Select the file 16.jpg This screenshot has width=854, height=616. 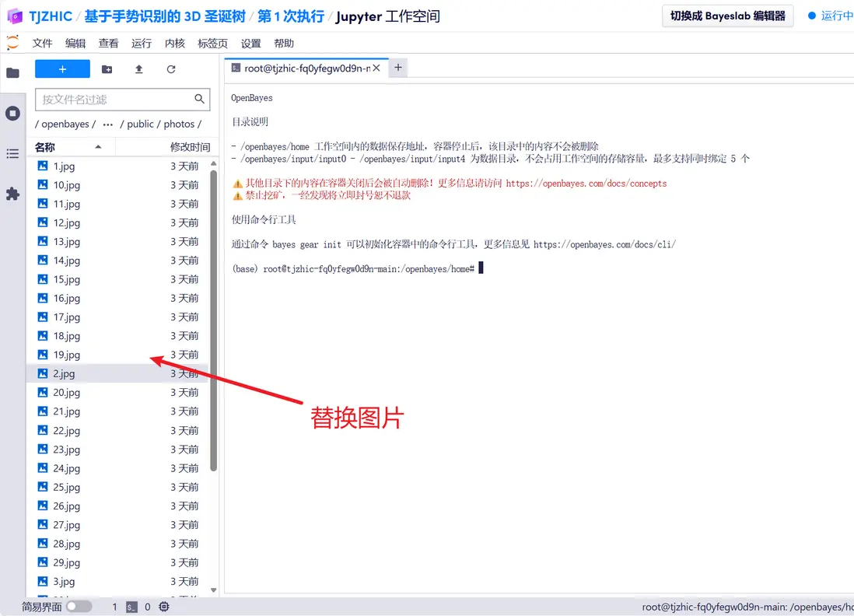tap(117, 298)
